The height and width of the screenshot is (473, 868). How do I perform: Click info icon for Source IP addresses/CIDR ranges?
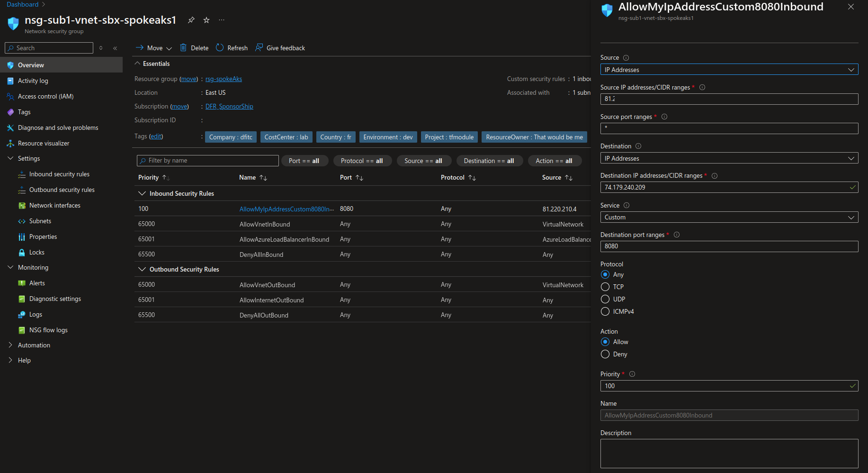(x=702, y=87)
